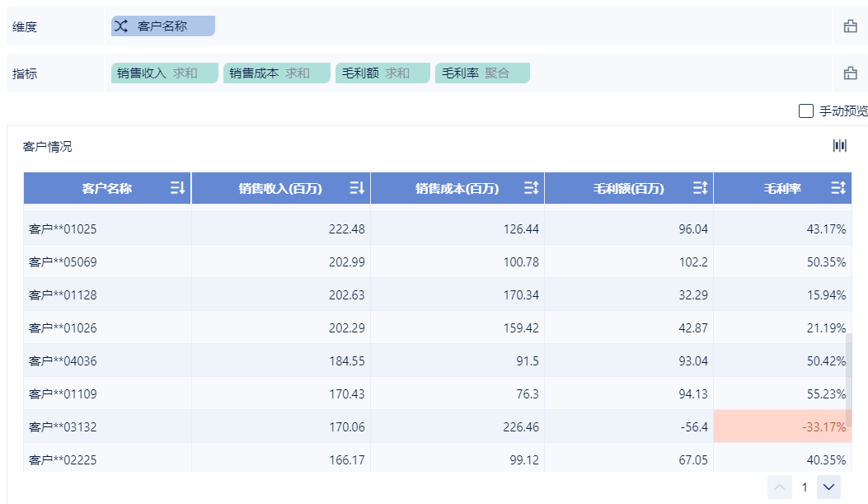This screenshot has width=868, height=504.
Task: Enable the 手动预览 checkbox
Action: point(806,111)
